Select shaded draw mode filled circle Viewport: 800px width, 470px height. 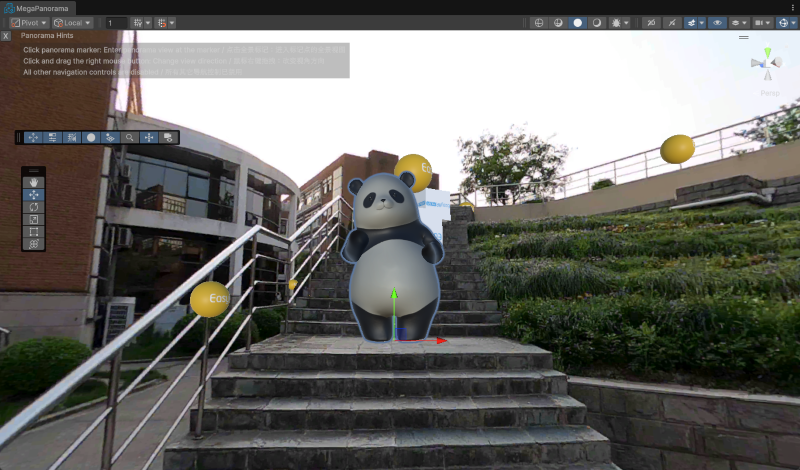tap(578, 23)
